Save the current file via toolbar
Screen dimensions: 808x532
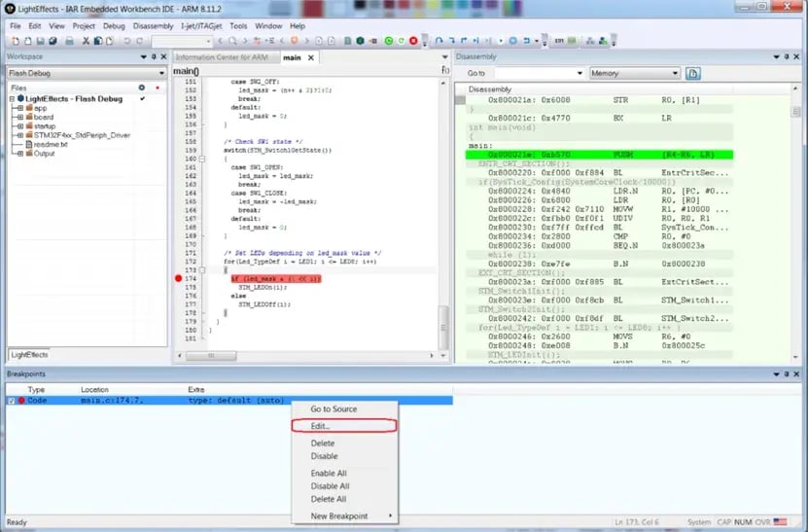pos(40,41)
